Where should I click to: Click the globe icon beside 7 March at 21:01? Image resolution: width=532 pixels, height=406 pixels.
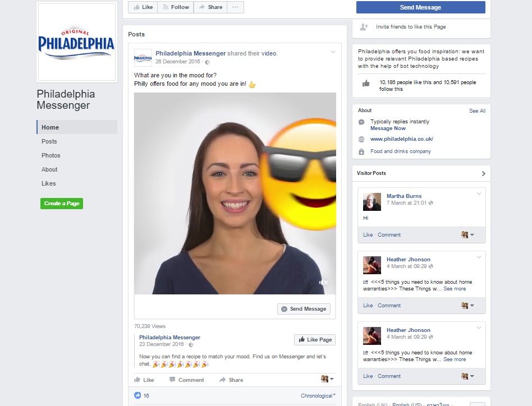coord(431,203)
